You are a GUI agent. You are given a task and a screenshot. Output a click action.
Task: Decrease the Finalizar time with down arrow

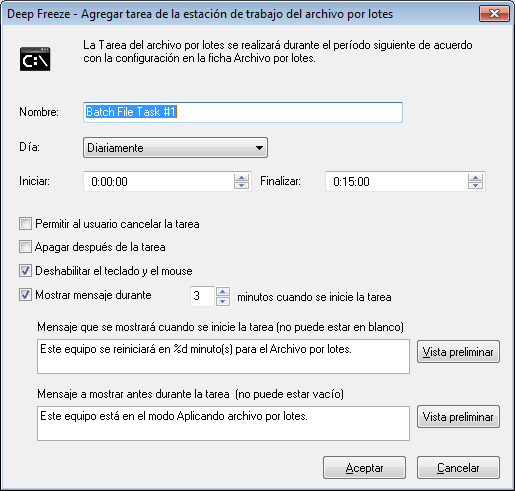coord(475,185)
